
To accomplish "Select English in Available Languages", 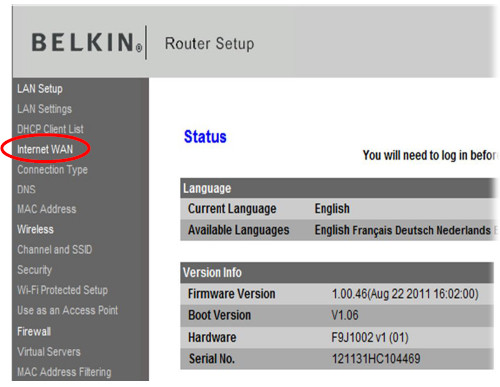I will click(332, 230).
